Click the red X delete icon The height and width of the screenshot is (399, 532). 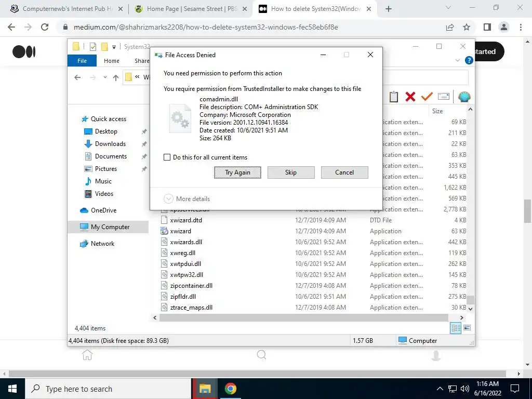pos(410,97)
